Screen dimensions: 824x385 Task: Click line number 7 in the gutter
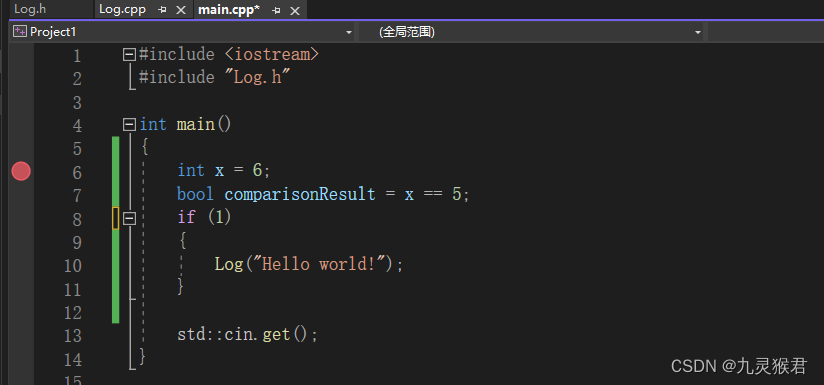[x=77, y=195]
